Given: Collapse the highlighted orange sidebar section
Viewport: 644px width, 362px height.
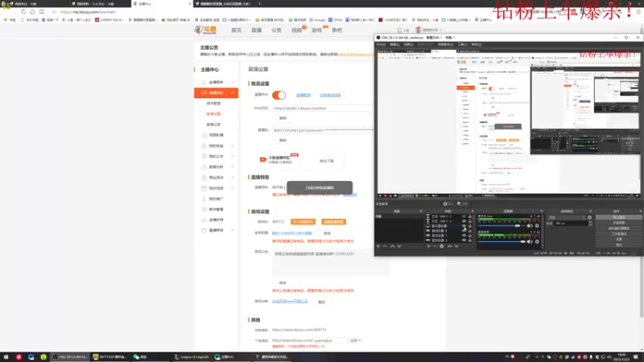Looking at the screenshot, I should tap(233, 93).
